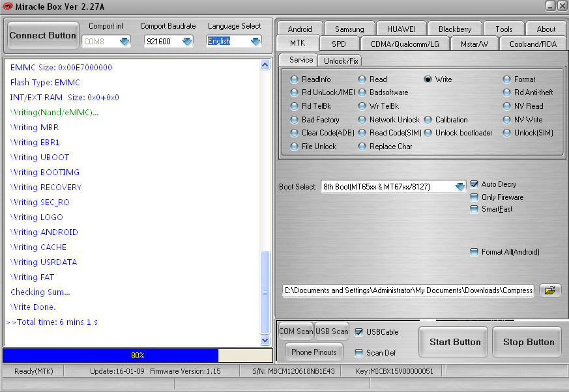Click the USB Scan button
Viewport: 569px width, 392px height.
tap(332, 331)
